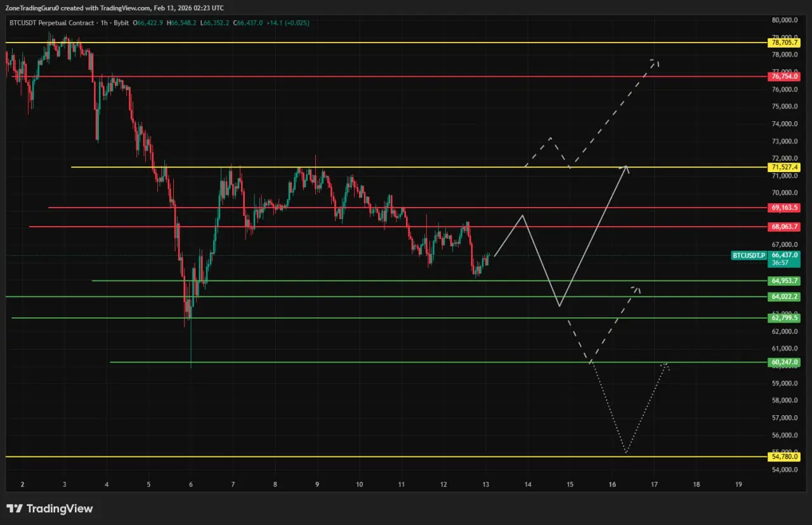
Task: Click the 61,000.0 price scale tick
Action: 784,349
